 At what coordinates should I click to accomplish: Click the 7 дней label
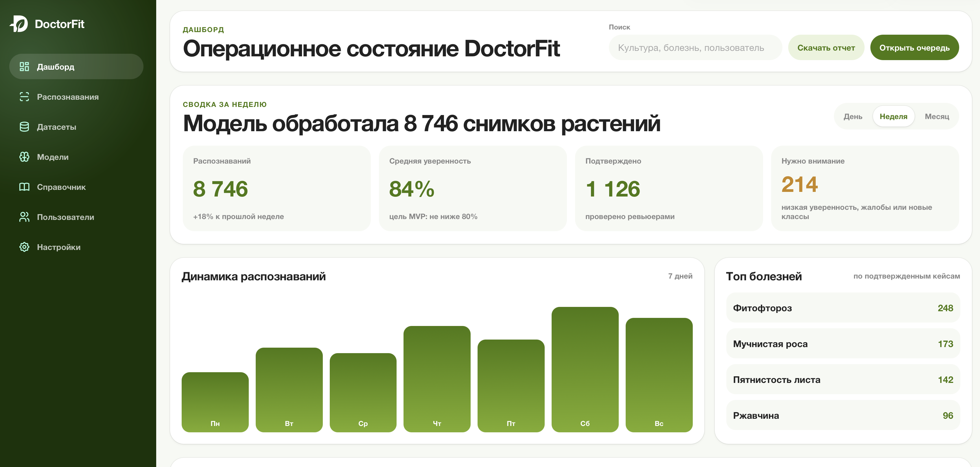[x=680, y=276]
